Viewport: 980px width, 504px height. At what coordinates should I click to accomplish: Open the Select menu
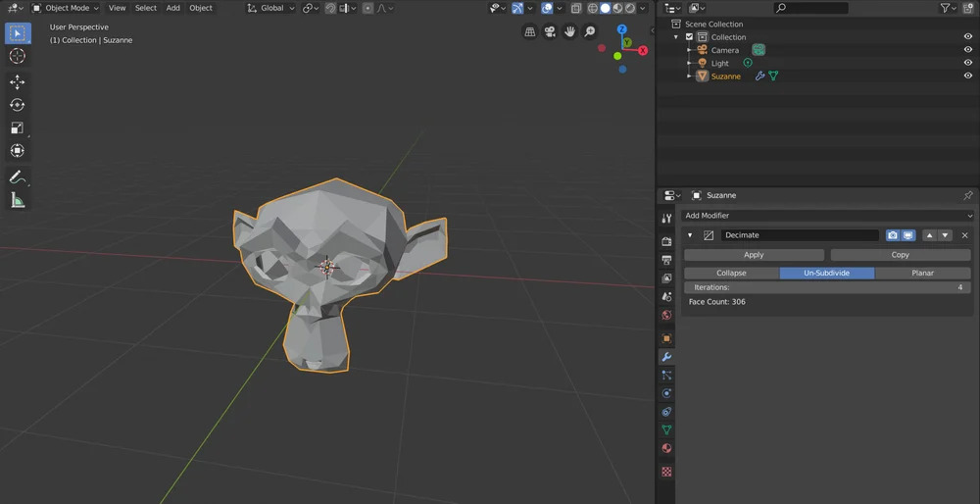[x=146, y=8]
